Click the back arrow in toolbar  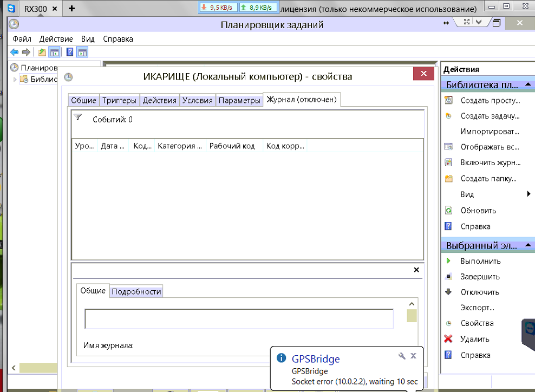point(15,52)
